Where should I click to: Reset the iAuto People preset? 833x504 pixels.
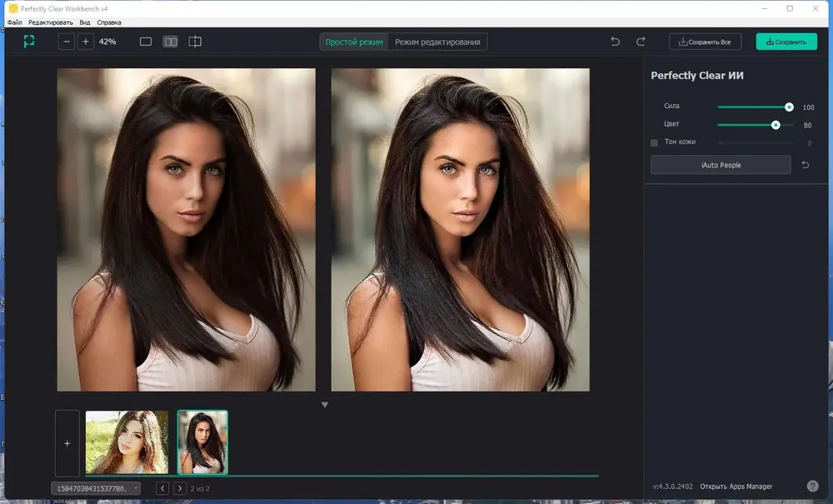point(806,165)
